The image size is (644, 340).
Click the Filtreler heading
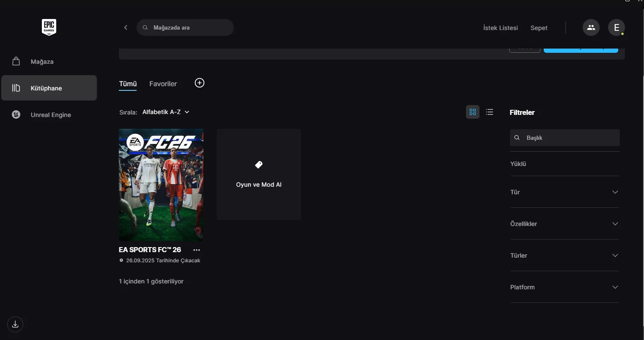click(x=522, y=112)
